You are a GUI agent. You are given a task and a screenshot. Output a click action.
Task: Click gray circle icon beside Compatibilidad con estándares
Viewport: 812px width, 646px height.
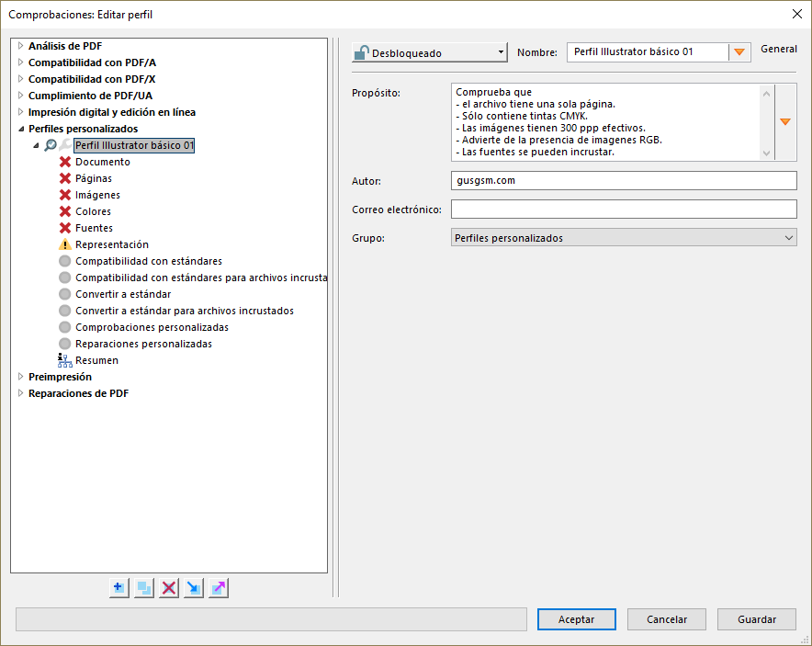coord(64,261)
